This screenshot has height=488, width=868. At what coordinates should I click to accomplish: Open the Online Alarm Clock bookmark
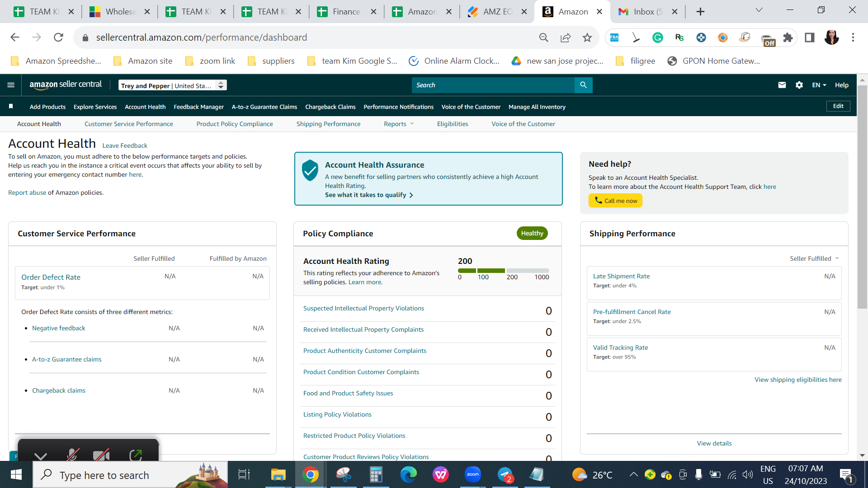(x=454, y=61)
